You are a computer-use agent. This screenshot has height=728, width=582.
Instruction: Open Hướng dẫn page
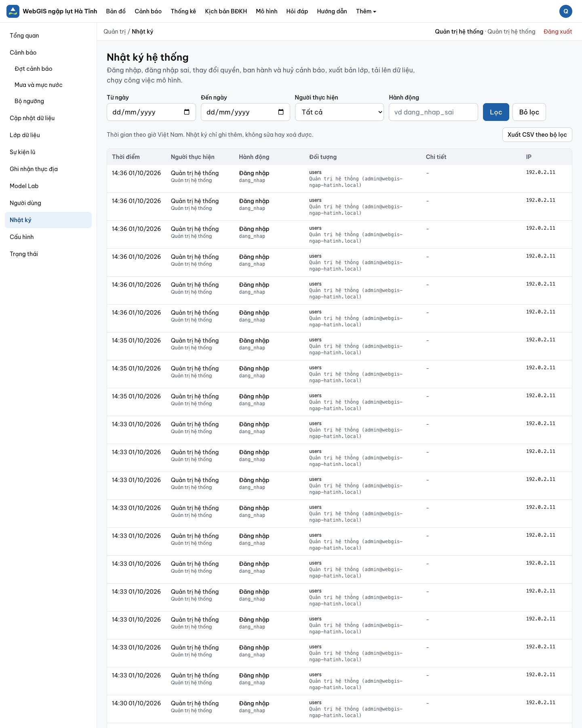point(332,11)
